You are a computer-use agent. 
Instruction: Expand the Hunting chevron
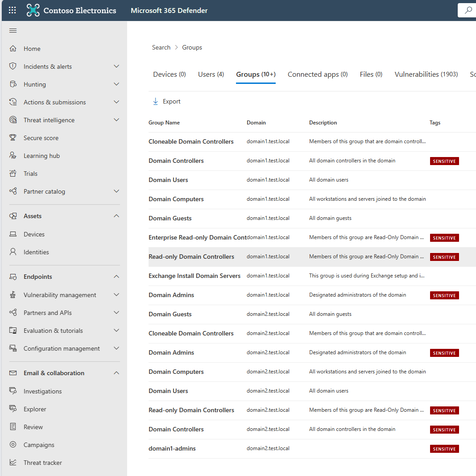click(116, 84)
